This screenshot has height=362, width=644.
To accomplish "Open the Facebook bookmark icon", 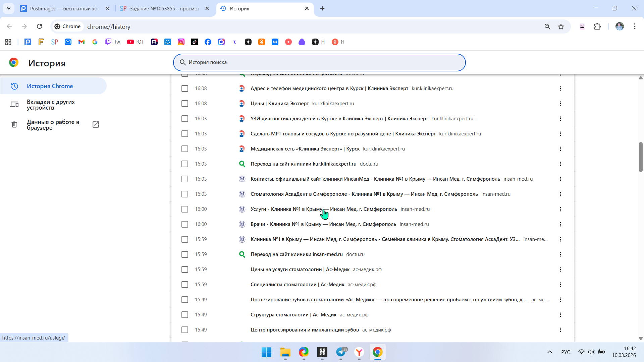I will coord(208,42).
